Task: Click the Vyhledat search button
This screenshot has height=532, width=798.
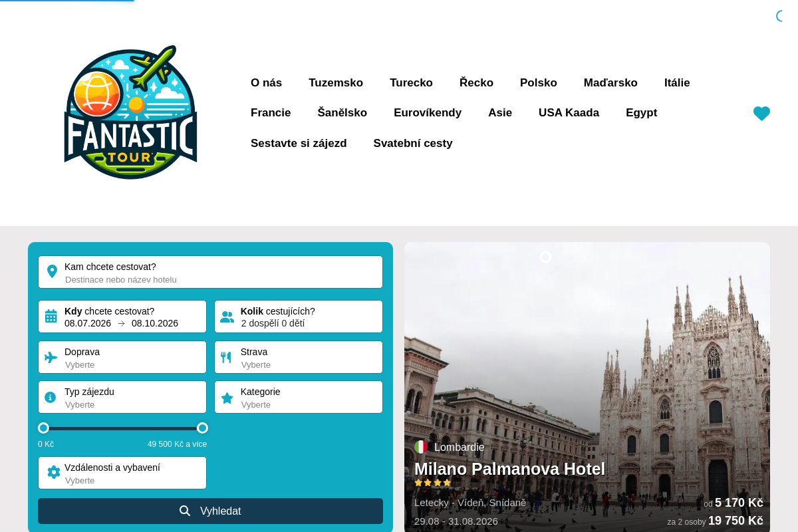Action: pyautogui.click(x=210, y=511)
